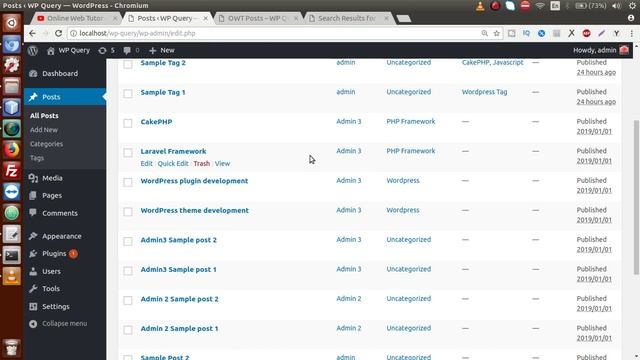The image size is (640, 360).
Task: Click the page vertical scrollbar
Action: (636, 197)
